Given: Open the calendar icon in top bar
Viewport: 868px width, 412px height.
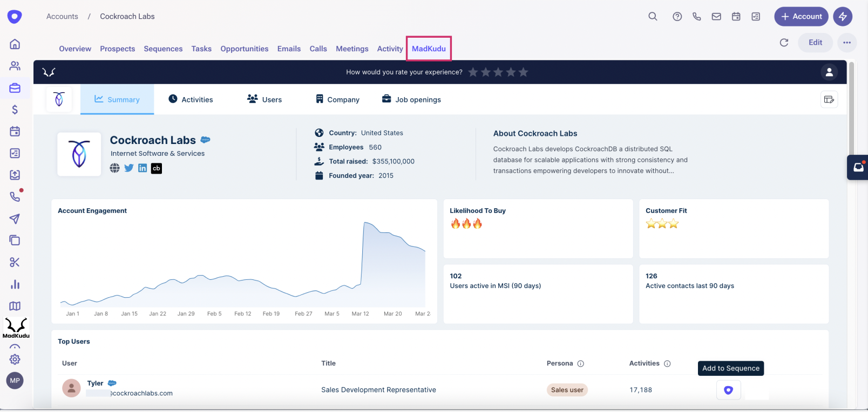Looking at the screenshot, I should point(736,16).
